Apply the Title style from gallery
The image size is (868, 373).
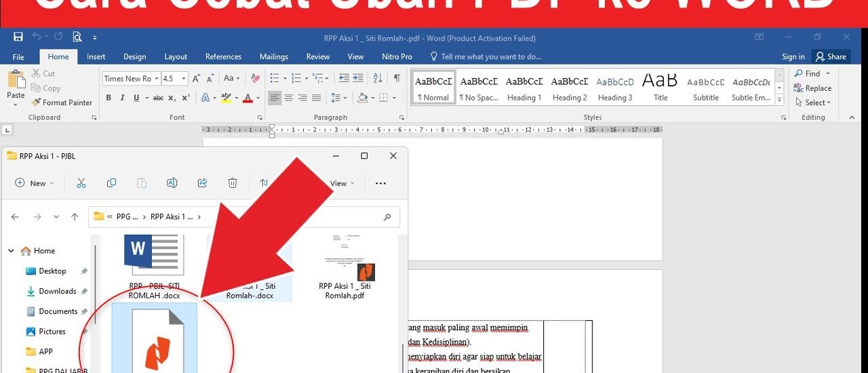[x=660, y=87]
